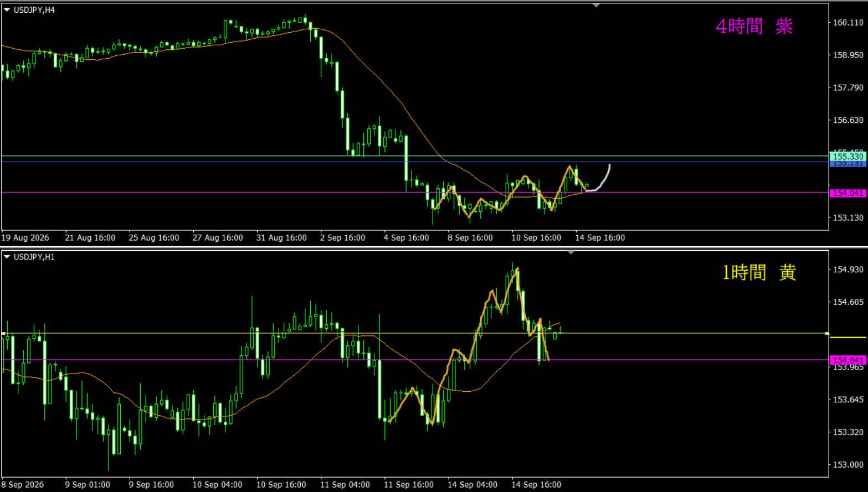Click the magenta 154.041 label on H4 chart
The height and width of the screenshot is (492, 868).
click(848, 193)
